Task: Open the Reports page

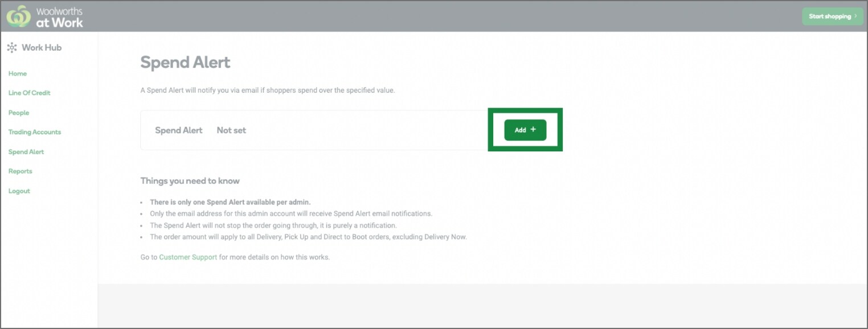Action: tap(21, 171)
